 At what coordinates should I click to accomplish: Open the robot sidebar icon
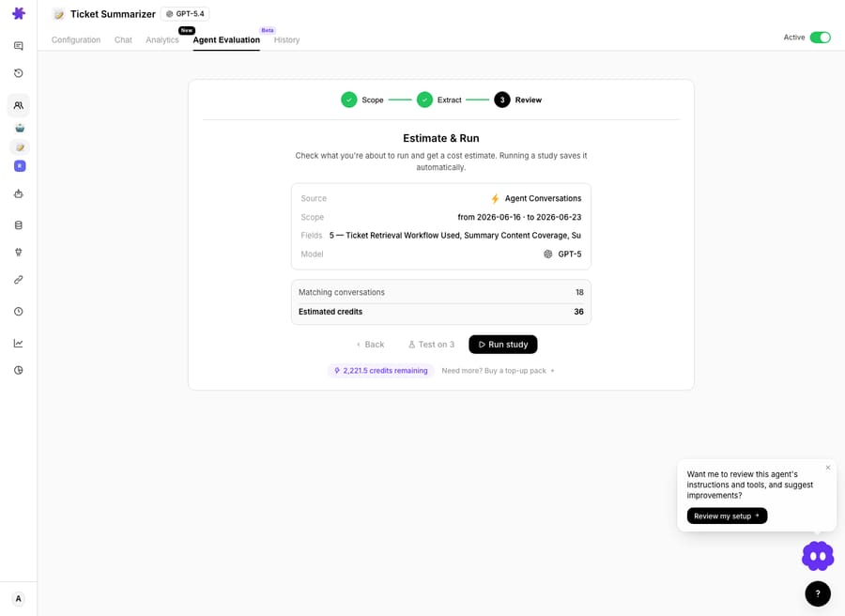pyautogui.click(x=19, y=194)
